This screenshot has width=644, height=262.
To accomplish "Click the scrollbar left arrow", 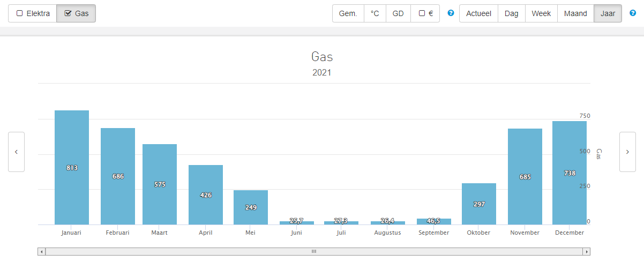I will click(42, 251).
